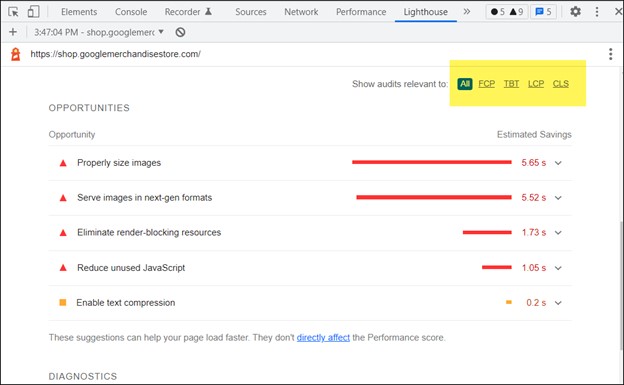Screen dimensions: 624x385
Task: Open the report selector dropdown 3:47:04 PM
Action: [99, 32]
